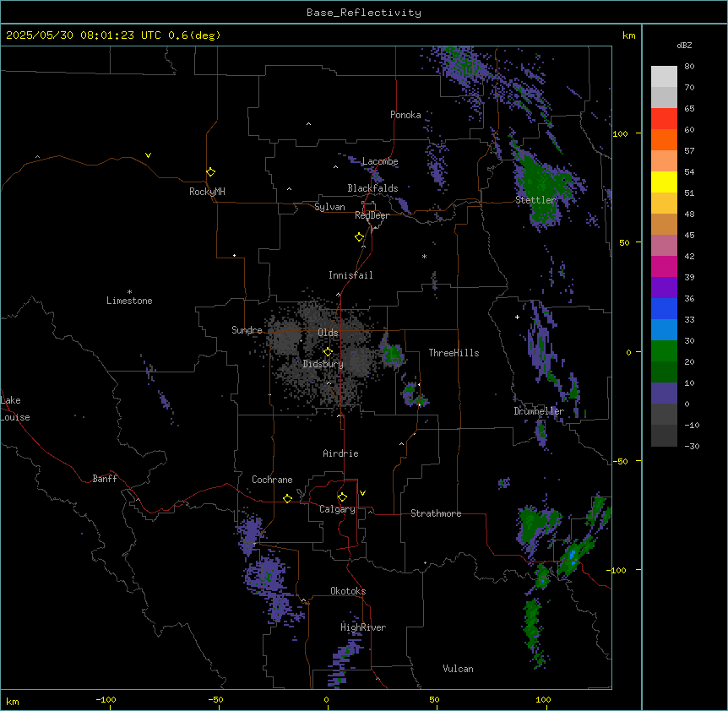Screen dimensions: 728x711
Task: Click the yellow station marker south of RedDeer
Action: point(359,237)
